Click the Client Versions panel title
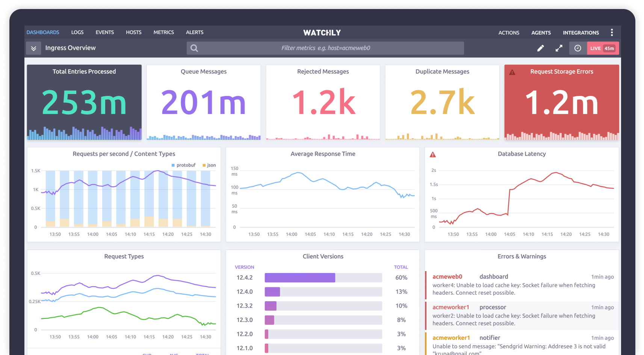Image resolution: width=644 pixels, height=355 pixels. [x=323, y=256]
